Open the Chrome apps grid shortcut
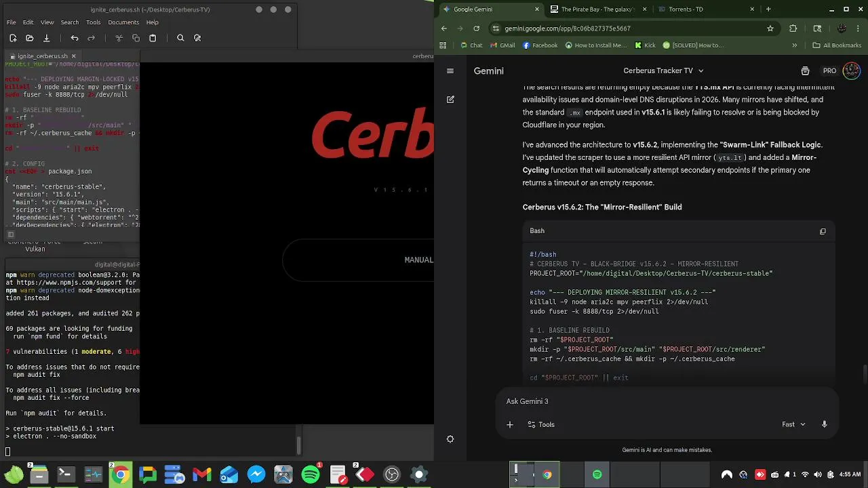 click(443, 45)
